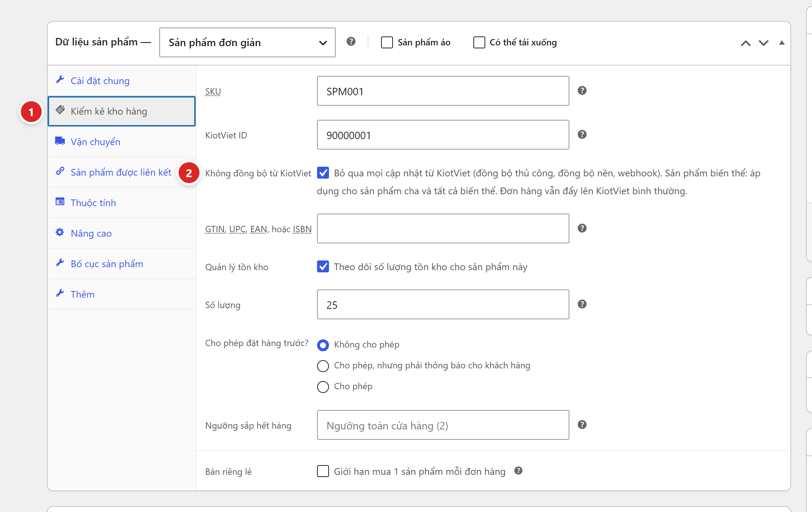Select the Kiểm kê kho hàng tab
The image size is (812, 512).
122,111
